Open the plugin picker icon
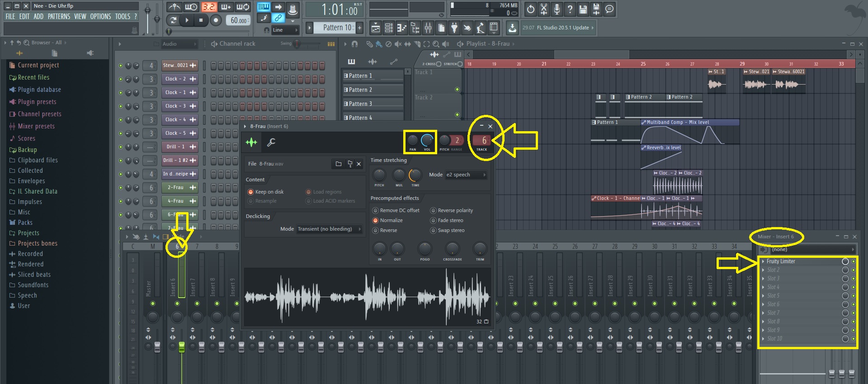This screenshot has width=868, height=384. point(454,28)
